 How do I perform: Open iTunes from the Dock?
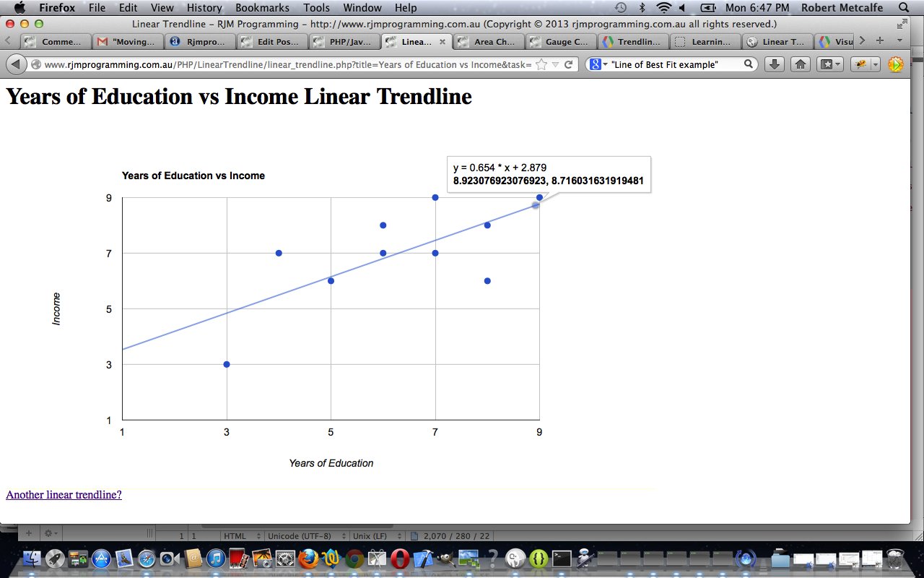point(215,558)
